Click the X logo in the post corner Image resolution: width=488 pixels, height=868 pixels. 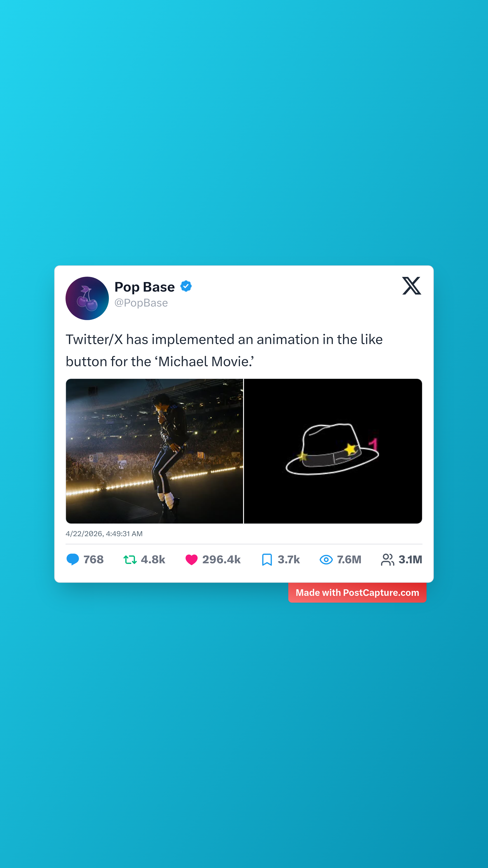click(x=412, y=286)
